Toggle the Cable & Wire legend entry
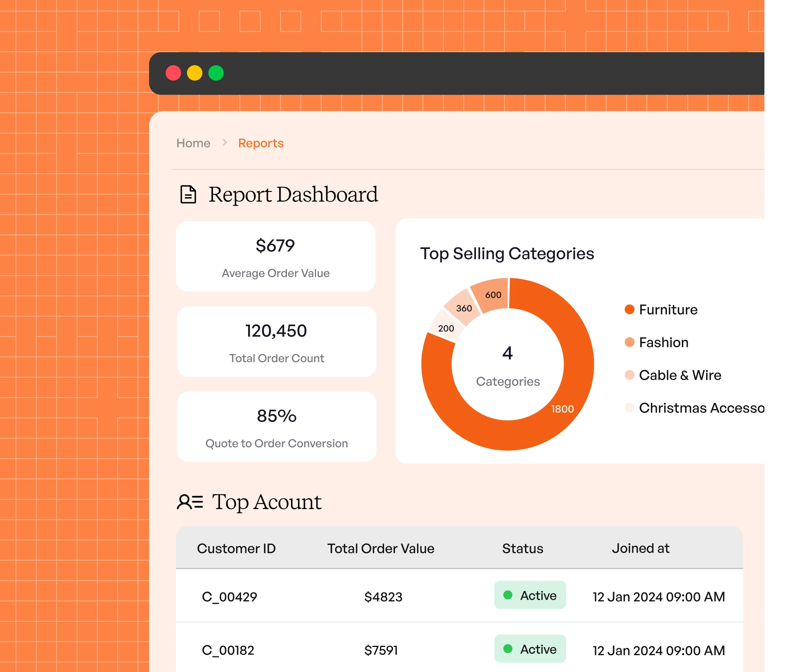Screen dimensions: 807x672 (680, 375)
